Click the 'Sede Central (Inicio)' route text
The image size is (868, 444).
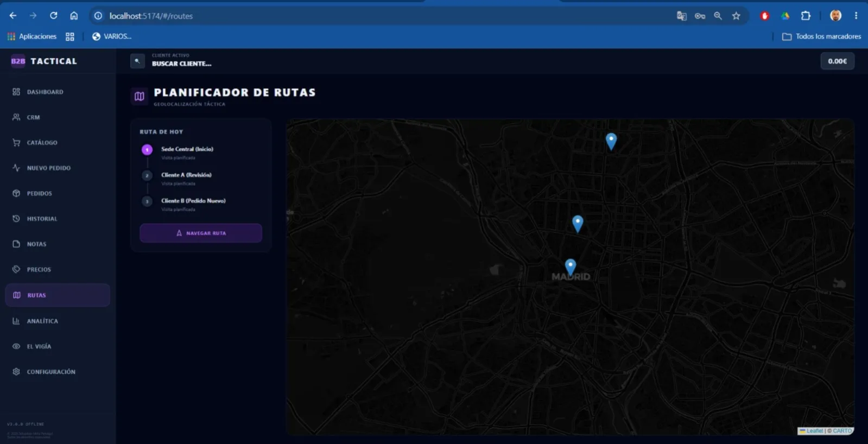point(187,149)
